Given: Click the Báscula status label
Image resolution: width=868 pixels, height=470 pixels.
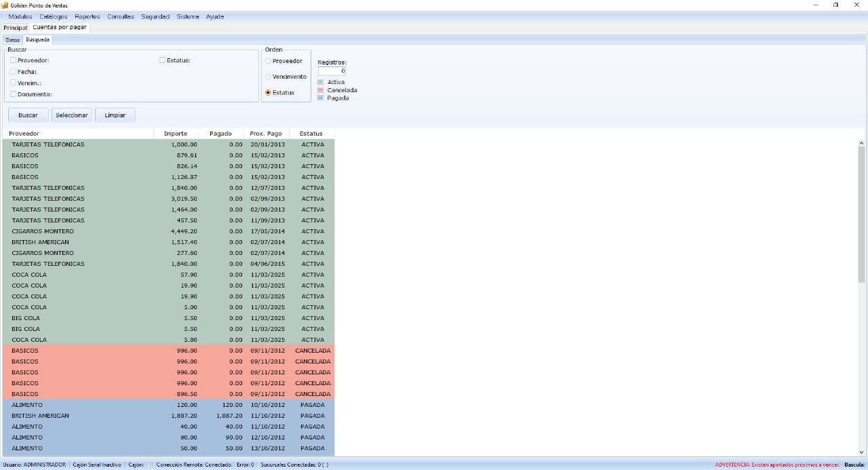Looking at the screenshot, I should pyautogui.click(x=854, y=465).
